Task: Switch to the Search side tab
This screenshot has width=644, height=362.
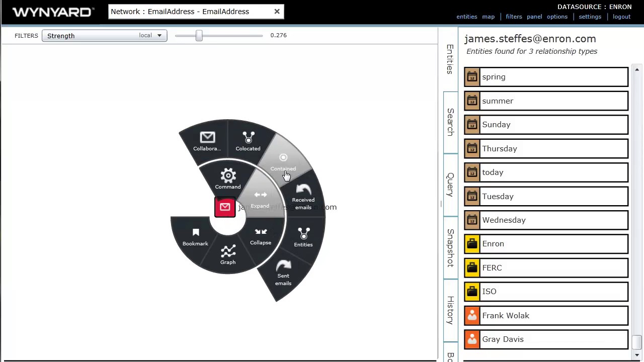Action: [450, 122]
